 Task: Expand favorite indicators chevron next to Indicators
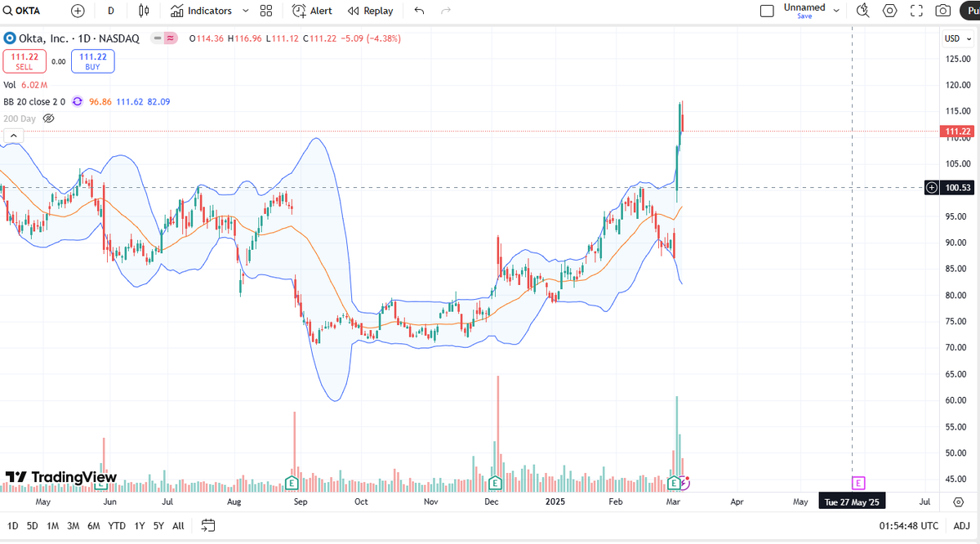tap(246, 11)
